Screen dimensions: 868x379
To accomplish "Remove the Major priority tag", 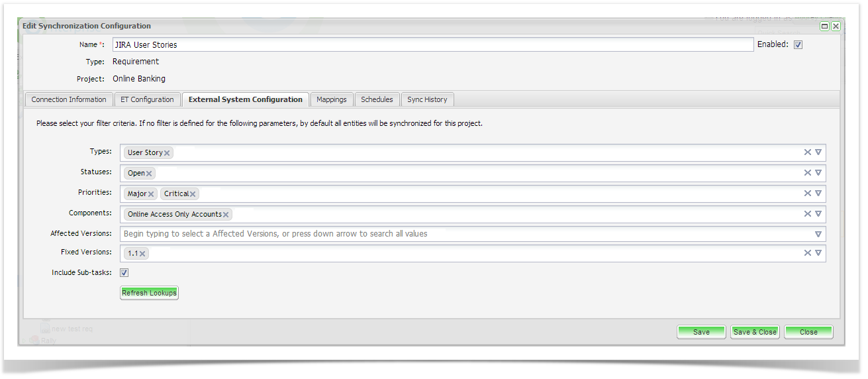I will click(x=151, y=194).
